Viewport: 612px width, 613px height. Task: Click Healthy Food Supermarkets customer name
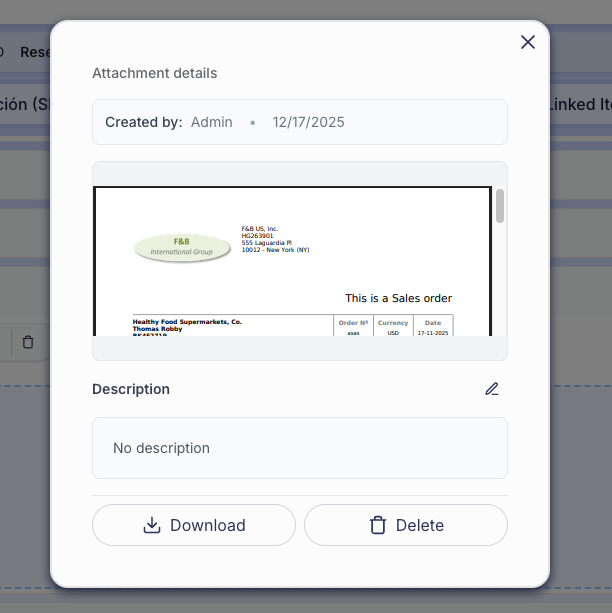pos(187,322)
